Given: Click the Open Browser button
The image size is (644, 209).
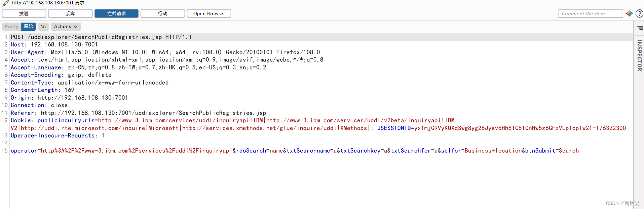Looking at the screenshot, I should click(209, 13).
